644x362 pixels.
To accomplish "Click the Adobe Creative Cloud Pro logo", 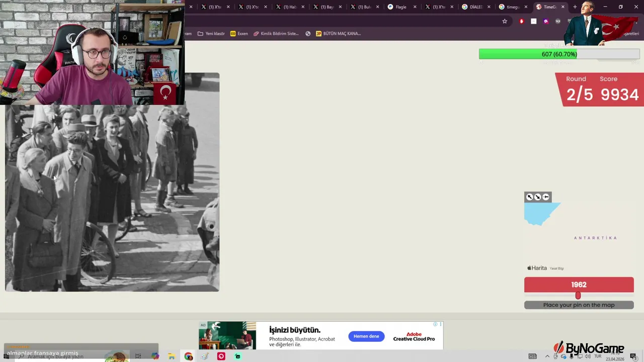I will (414, 336).
